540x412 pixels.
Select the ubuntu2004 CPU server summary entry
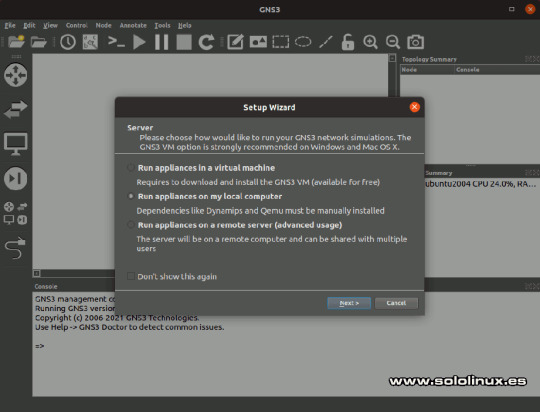pos(481,184)
